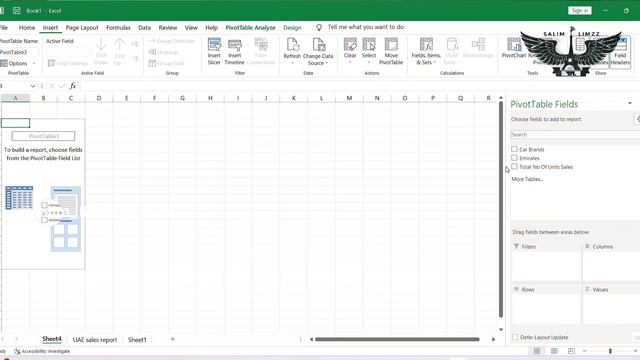The height and width of the screenshot is (360, 640).
Task: Toggle the Field Headers button
Action: pyautogui.click(x=620, y=51)
